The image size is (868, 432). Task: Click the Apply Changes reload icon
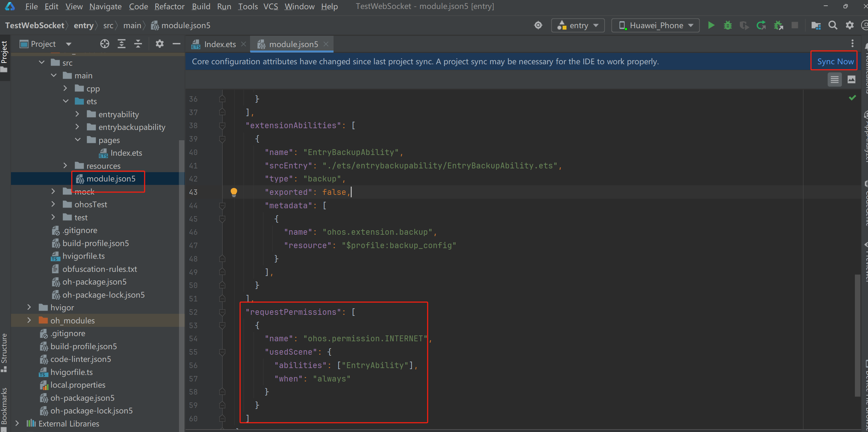point(761,25)
